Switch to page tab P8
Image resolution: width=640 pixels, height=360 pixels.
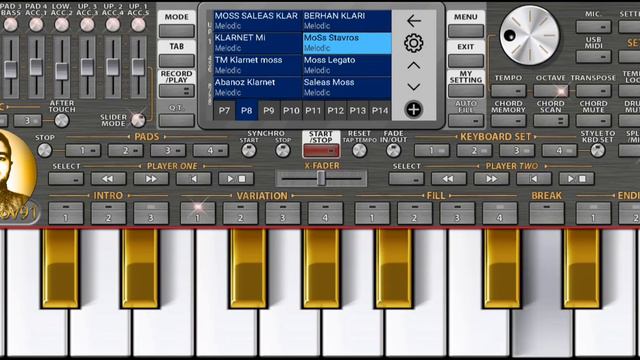(247, 111)
